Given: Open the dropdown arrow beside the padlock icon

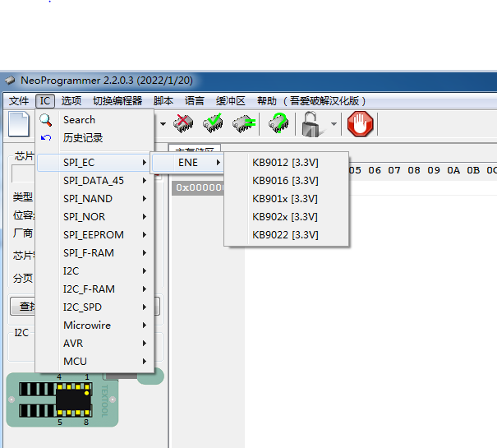Looking at the screenshot, I should pos(334,125).
